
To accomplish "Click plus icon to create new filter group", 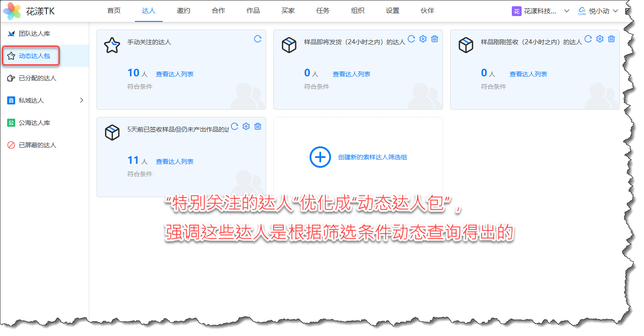I will coord(320,157).
